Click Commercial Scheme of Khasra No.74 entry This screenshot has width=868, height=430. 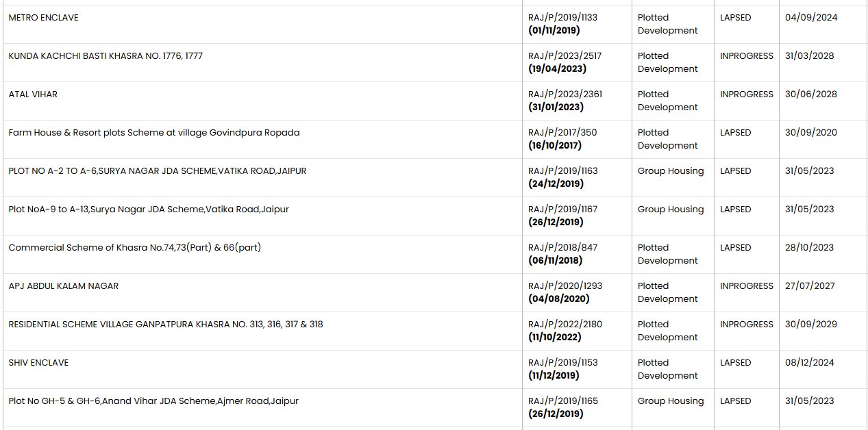(x=135, y=248)
